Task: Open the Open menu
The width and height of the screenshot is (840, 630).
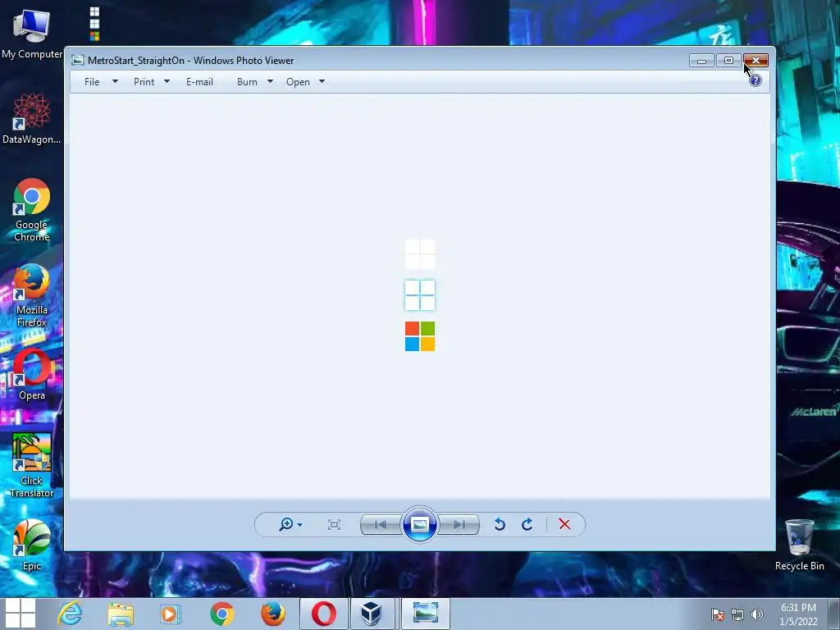Action: [x=298, y=82]
